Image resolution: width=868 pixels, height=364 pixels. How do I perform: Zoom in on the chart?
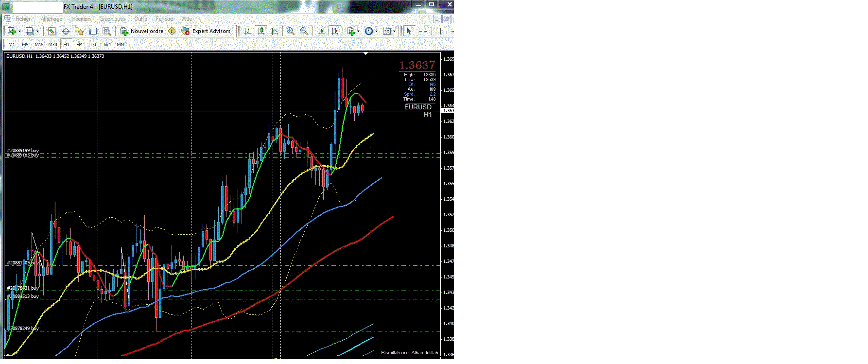[x=291, y=31]
